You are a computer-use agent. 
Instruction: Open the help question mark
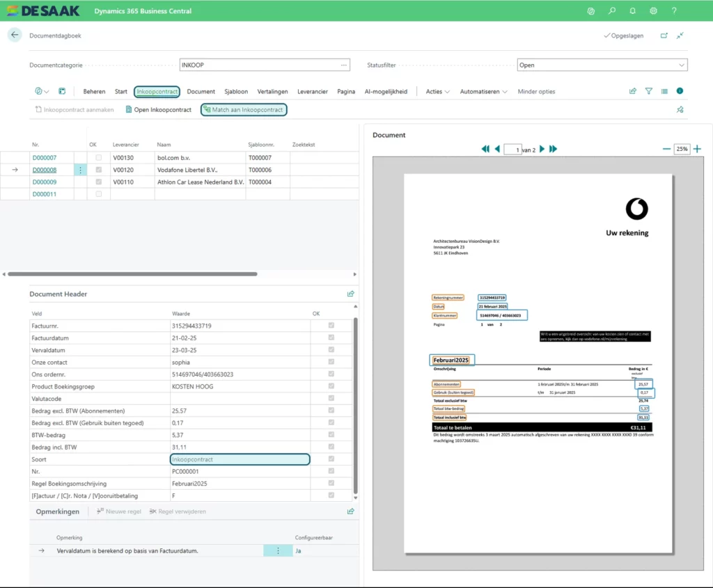click(x=674, y=11)
